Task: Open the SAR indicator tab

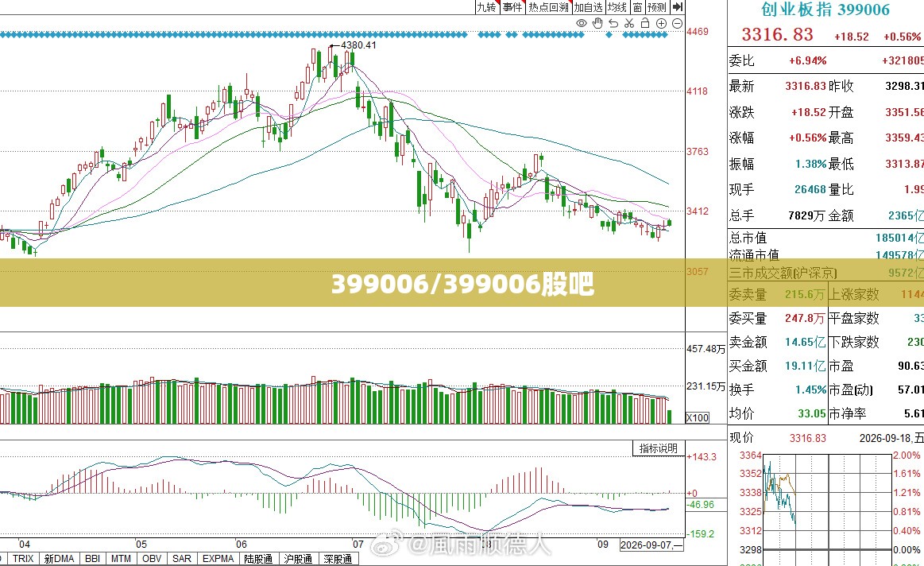Action: [181, 558]
